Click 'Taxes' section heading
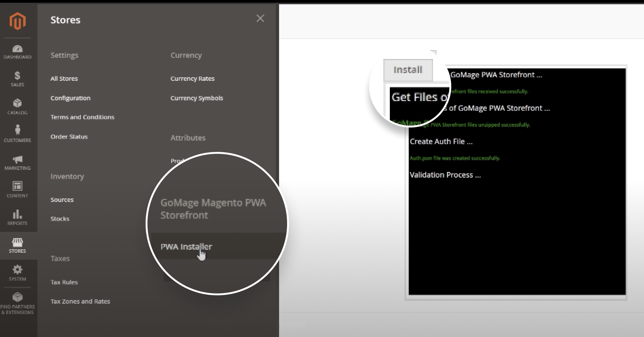The height and width of the screenshot is (337, 644). pos(60,259)
